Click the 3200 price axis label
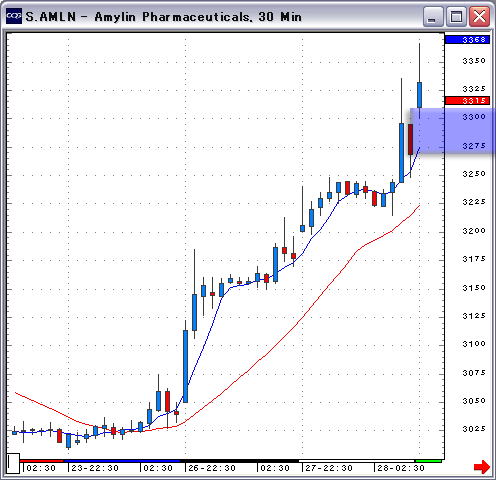The height and width of the screenshot is (480, 496). coord(474,231)
